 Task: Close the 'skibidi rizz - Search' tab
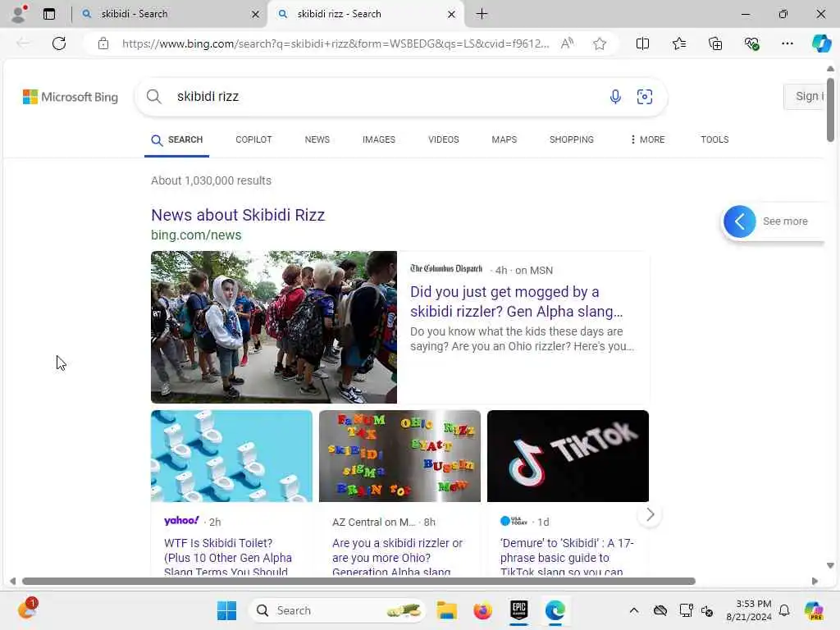452,14
